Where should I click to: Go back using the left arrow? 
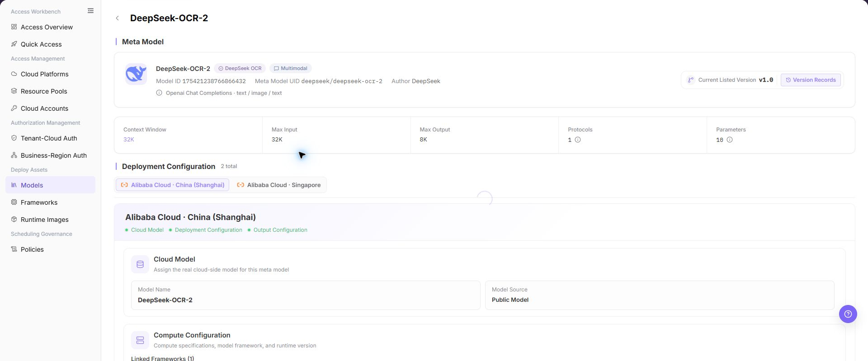118,18
